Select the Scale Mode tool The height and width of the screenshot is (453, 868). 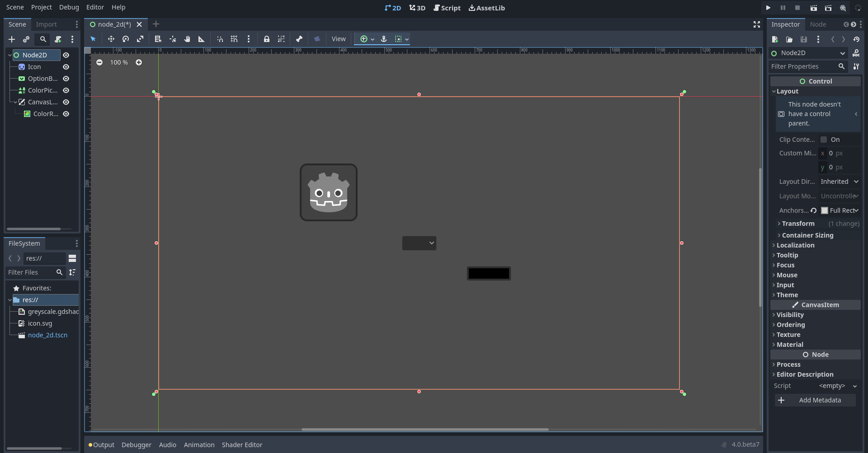click(140, 39)
